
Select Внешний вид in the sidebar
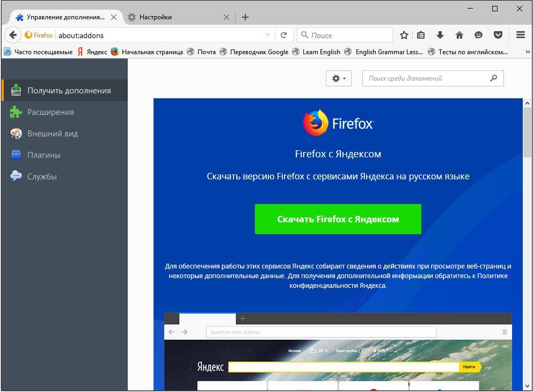(53, 134)
